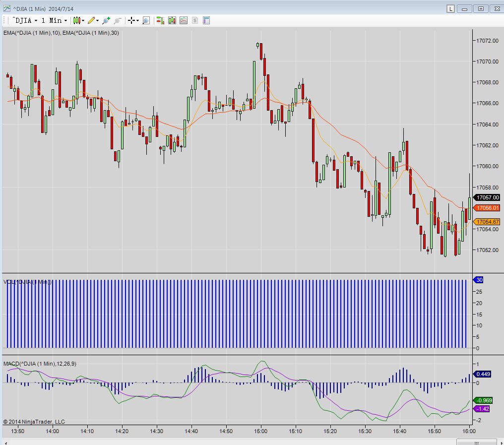Click the ^DJIA (1 Min) 2014/7/14 window title
The image size is (504, 445).
click(43, 9)
